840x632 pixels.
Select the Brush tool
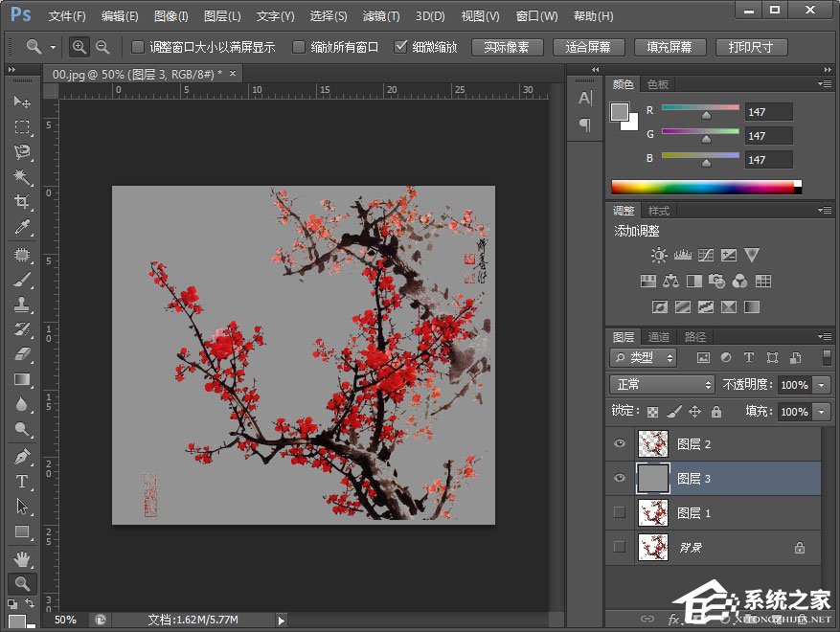tap(22, 280)
